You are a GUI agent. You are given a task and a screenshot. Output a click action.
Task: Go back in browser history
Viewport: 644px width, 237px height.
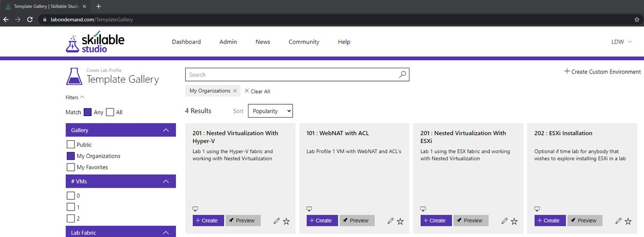(6, 19)
